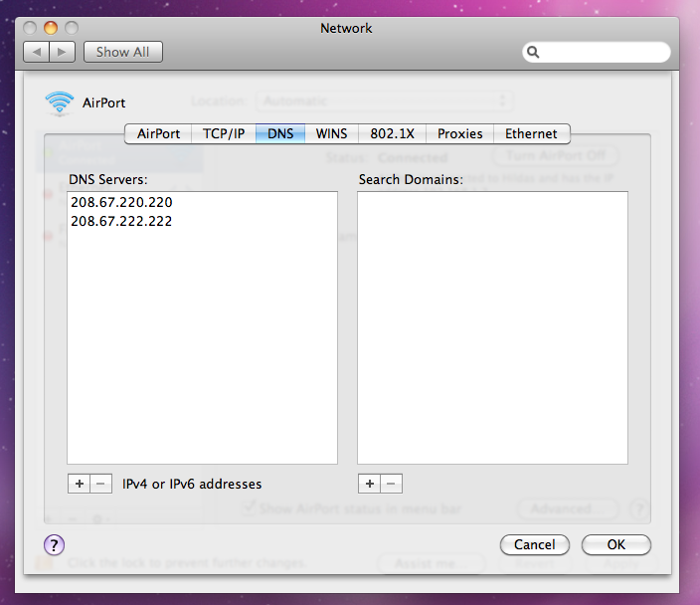Add a search domain with plus button
The width and height of the screenshot is (700, 605).
coord(369,484)
